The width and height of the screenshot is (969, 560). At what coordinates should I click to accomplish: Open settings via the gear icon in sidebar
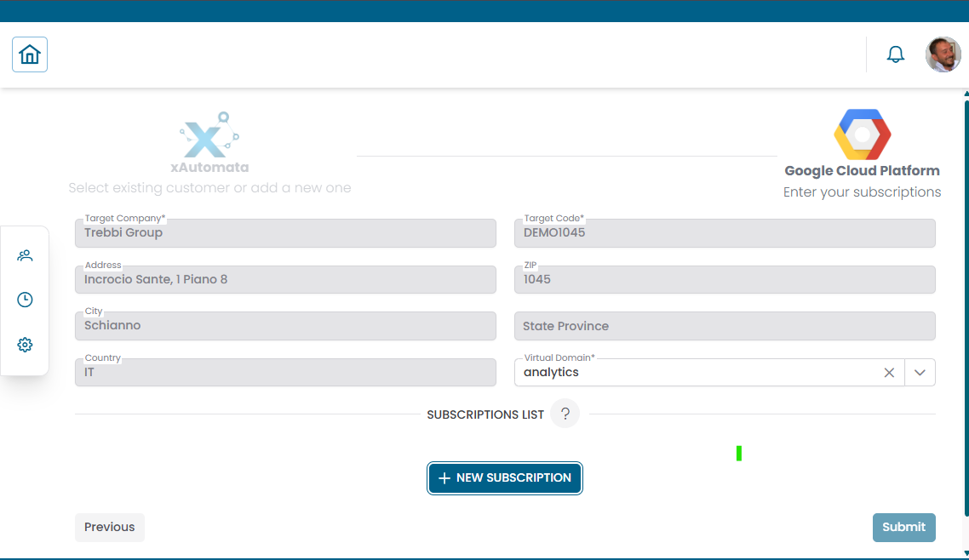pyautogui.click(x=25, y=345)
